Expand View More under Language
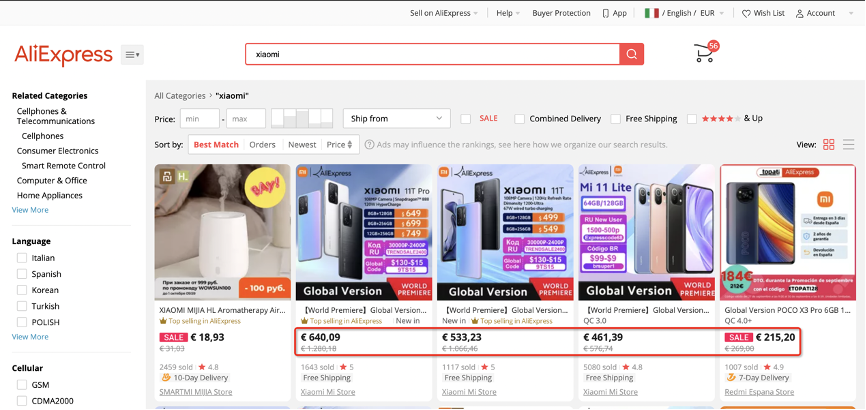The width and height of the screenshot is (866, 410). point(30,337)
